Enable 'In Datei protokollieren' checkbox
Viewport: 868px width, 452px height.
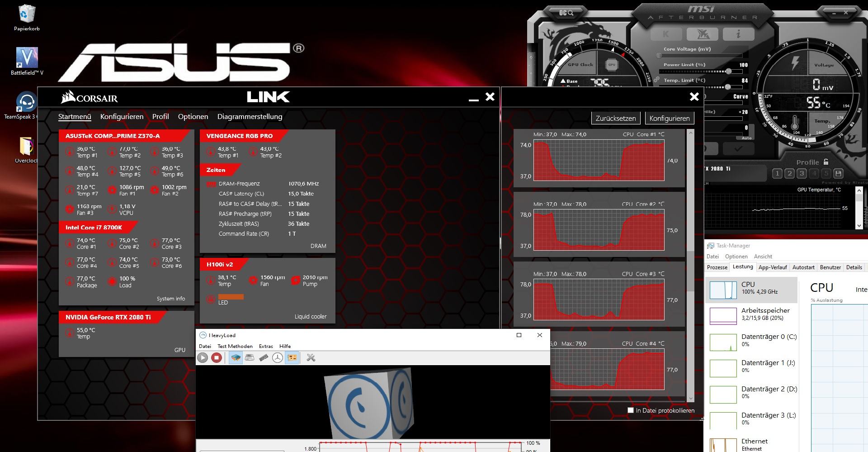pyautogui.click(x=631, y=410)
